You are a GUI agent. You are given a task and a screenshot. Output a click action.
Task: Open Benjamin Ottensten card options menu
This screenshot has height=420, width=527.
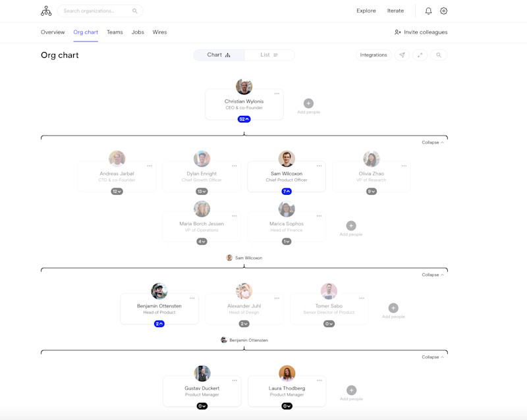(192, 298)
